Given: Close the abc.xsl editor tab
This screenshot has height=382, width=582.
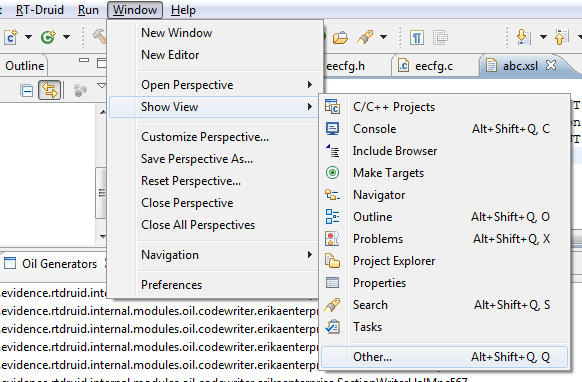Looking at the screenshot, I should (551, 65).
